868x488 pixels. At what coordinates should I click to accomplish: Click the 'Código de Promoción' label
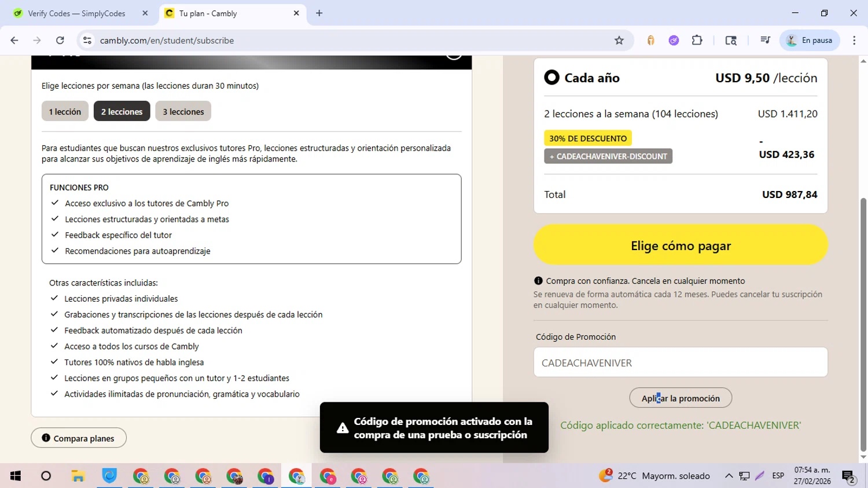[576, 337]
